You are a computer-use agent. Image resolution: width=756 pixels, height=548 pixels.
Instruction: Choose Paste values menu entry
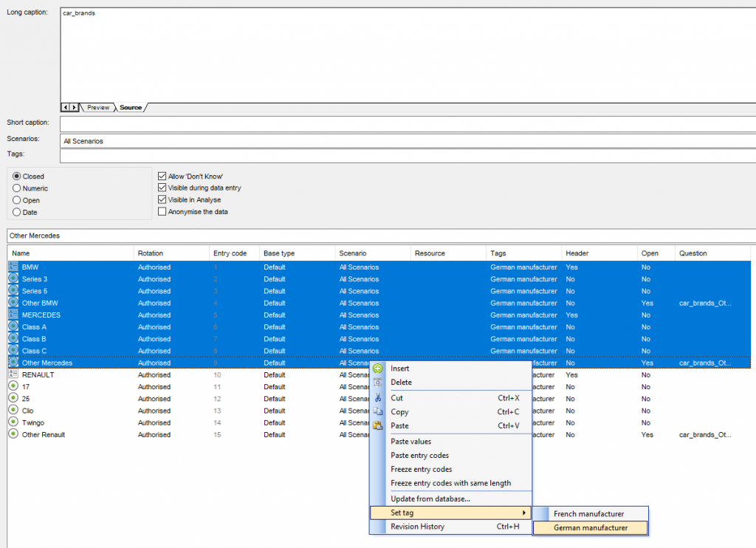coord(451,442)
